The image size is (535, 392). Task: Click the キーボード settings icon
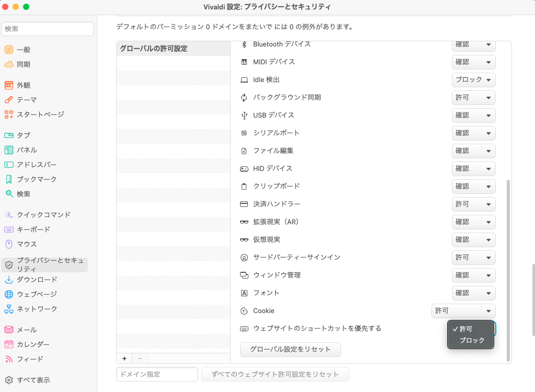(9, 229)
